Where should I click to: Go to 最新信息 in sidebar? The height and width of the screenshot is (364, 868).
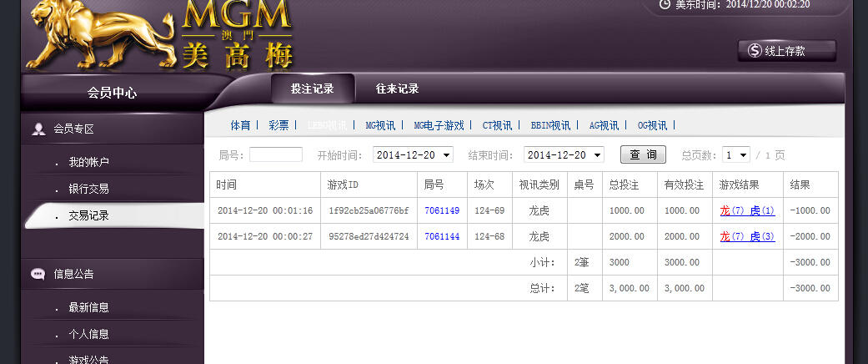click(x=88, y=307)
